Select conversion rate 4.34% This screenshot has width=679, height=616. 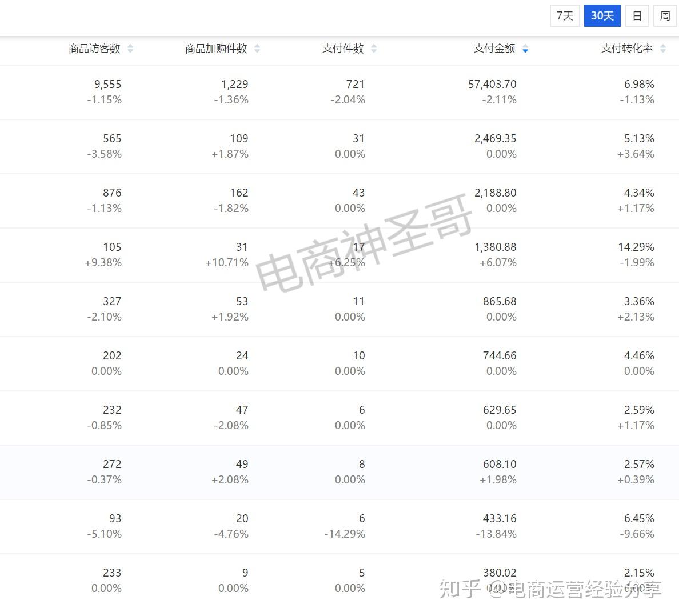click(639, 193)
